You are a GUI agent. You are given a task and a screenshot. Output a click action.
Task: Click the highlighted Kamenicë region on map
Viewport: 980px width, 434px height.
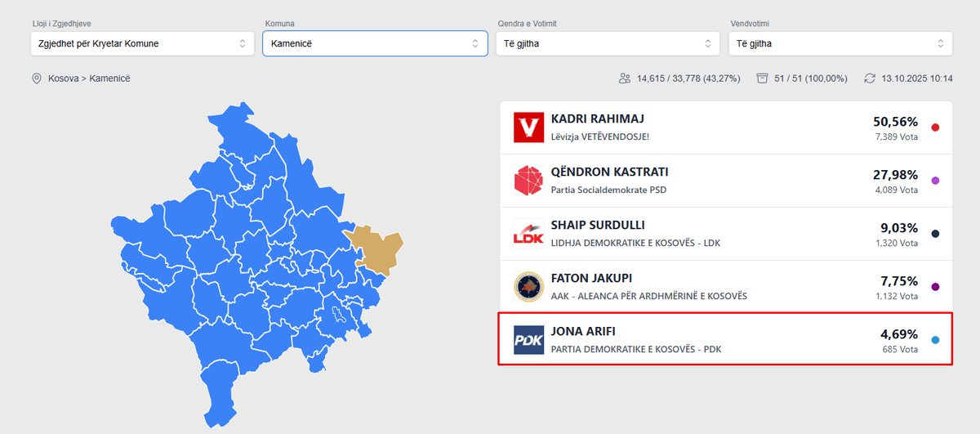coord(376,247)
